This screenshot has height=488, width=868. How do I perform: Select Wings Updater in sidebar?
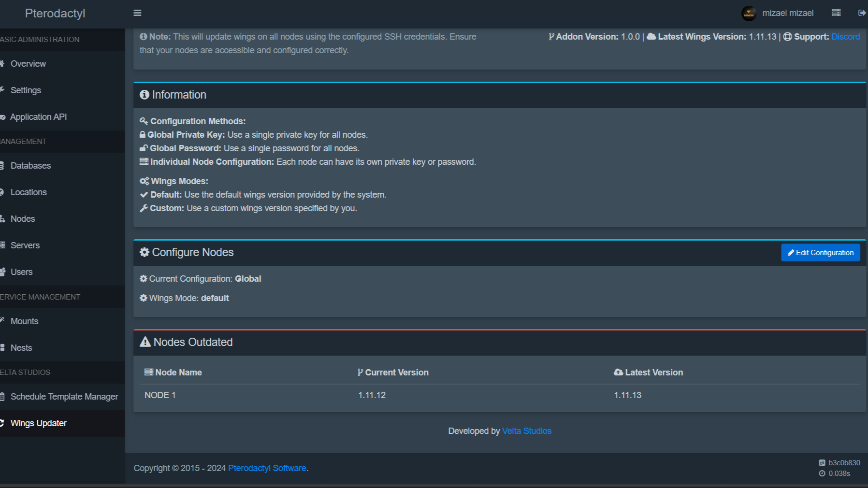pyautogui.click(x=39, y=423)
